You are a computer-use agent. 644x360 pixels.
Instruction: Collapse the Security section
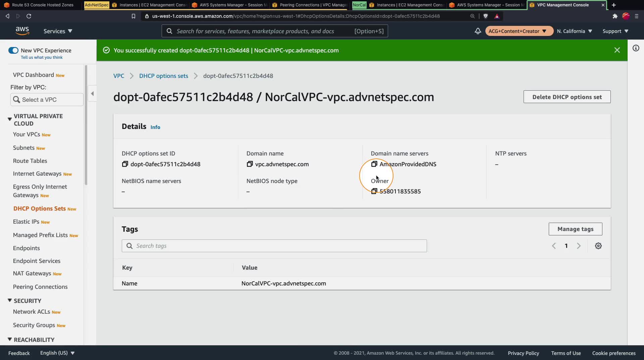pos(10,300)
